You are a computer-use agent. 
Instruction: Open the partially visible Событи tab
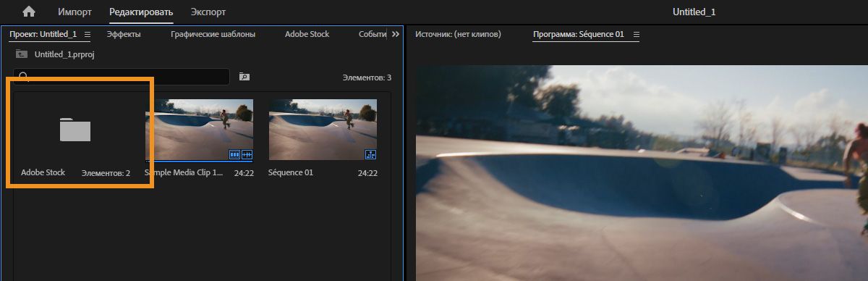[373, 34]
